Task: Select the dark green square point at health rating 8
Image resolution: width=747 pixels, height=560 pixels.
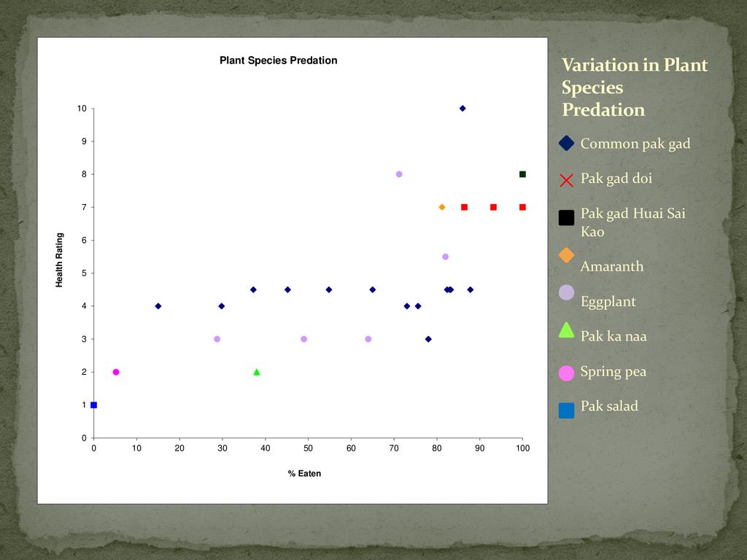Action: tap(522, 174)
